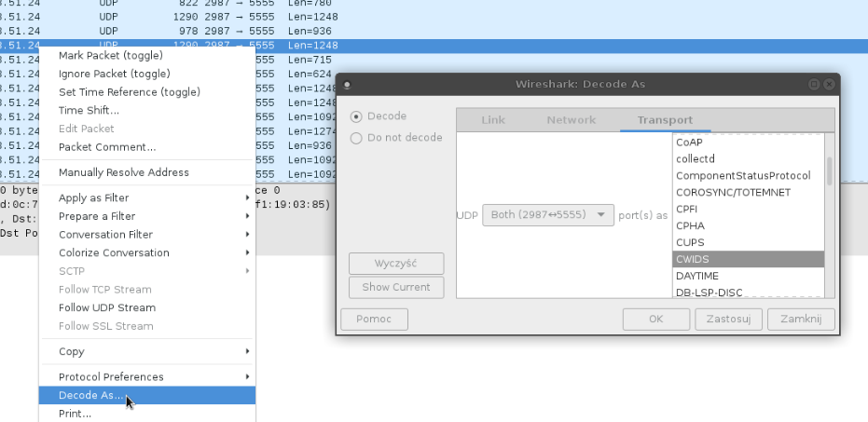Choose Mark Packet (toggle) from context menu

[146, 55]
